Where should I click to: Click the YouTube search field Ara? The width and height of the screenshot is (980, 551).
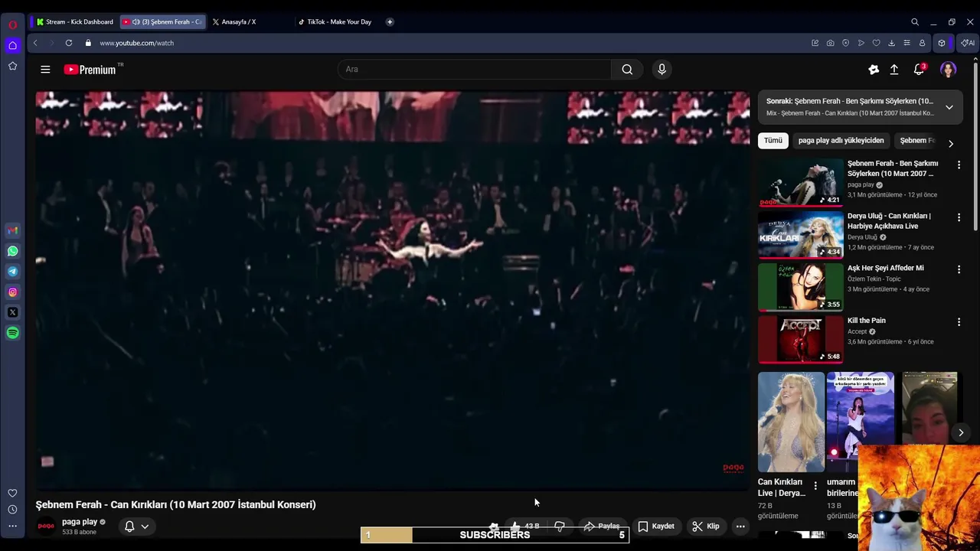pyautogui.click(x=475, y=70)
